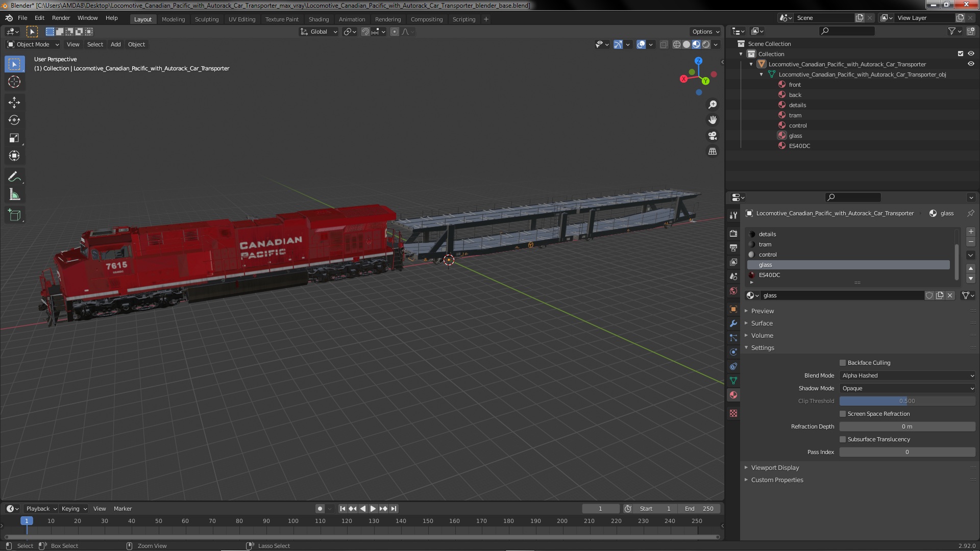Open the Shadow Mode dropdown

908,388
